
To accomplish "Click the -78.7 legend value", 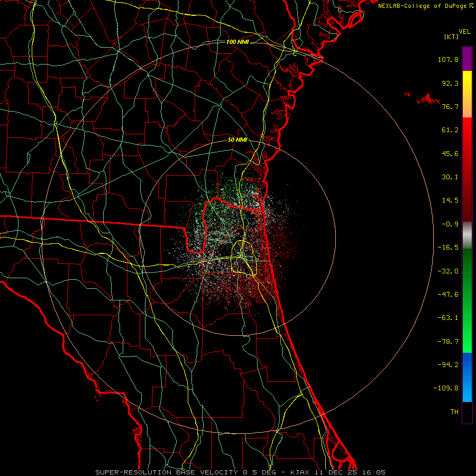I will (448, 342).
